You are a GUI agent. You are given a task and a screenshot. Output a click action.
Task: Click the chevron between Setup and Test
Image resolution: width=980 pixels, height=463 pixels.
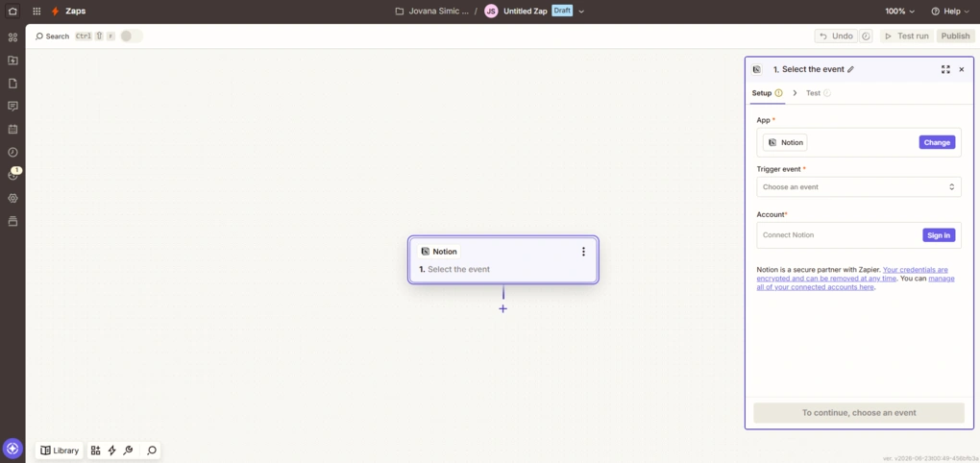point(795,93)
